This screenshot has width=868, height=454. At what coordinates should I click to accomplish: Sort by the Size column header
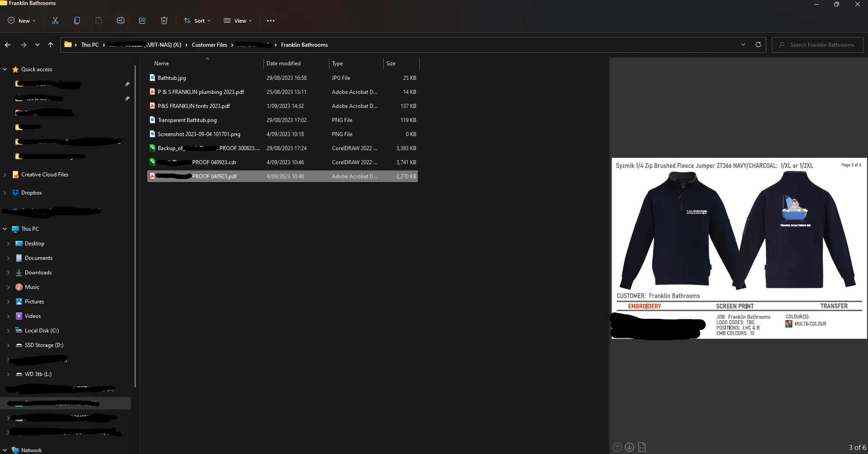[x=401, y=63]
